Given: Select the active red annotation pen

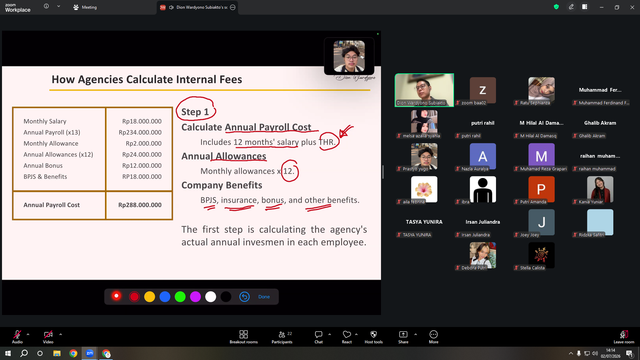Looking at the screenshot, I should (116, 296).
